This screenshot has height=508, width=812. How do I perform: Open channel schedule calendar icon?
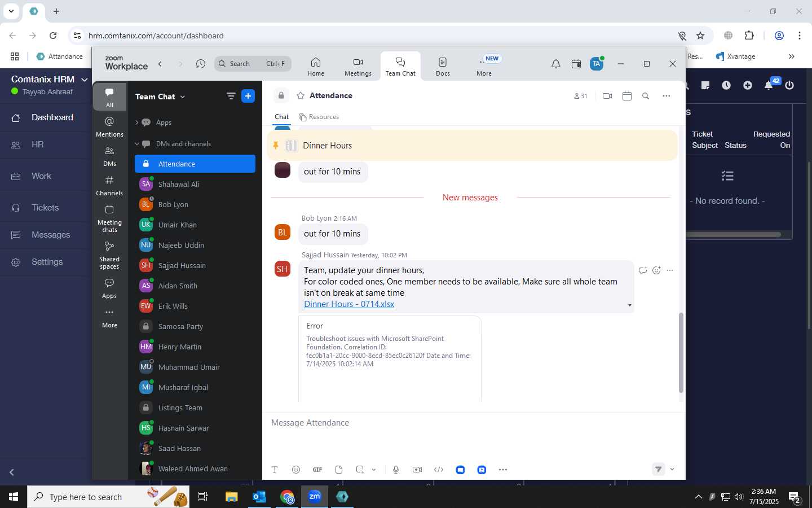coord(627,96)
